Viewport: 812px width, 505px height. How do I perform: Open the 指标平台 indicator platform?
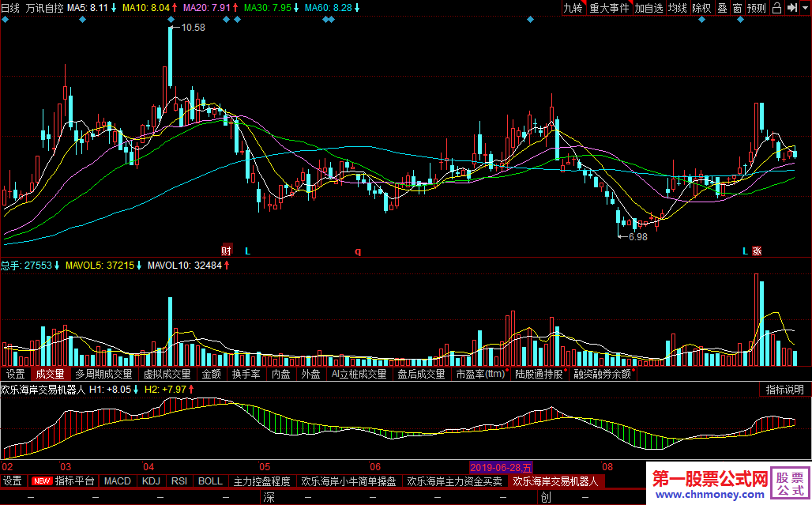click(x=74, y=481)
